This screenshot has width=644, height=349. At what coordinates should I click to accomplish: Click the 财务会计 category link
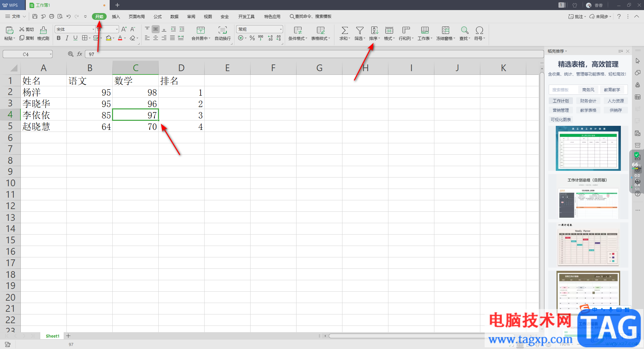(x=588, y=101)
